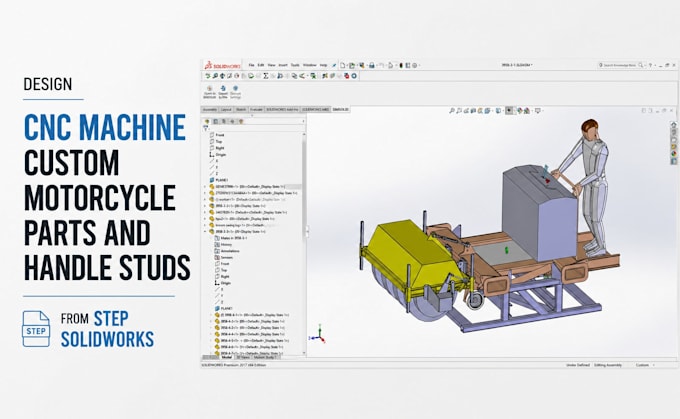Select the PropertyManager tab icon
This screenshot has width=680, height=419.
216,121
